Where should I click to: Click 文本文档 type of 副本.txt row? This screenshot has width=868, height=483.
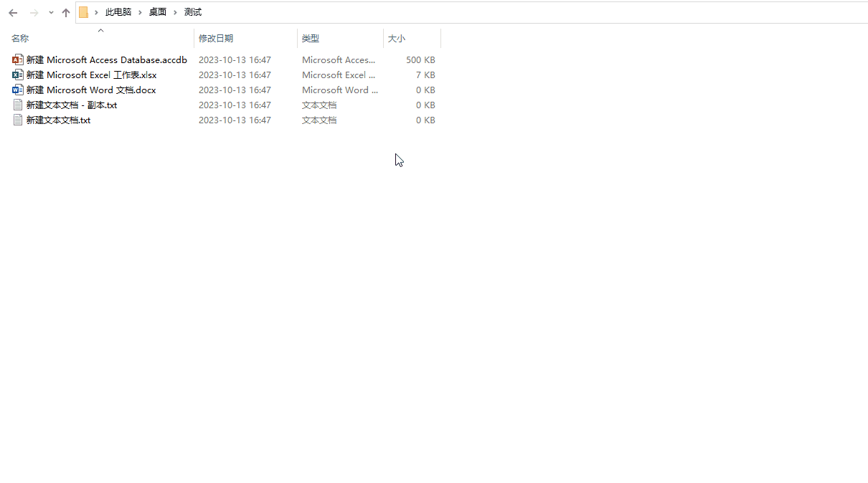(x=319, y=105)
